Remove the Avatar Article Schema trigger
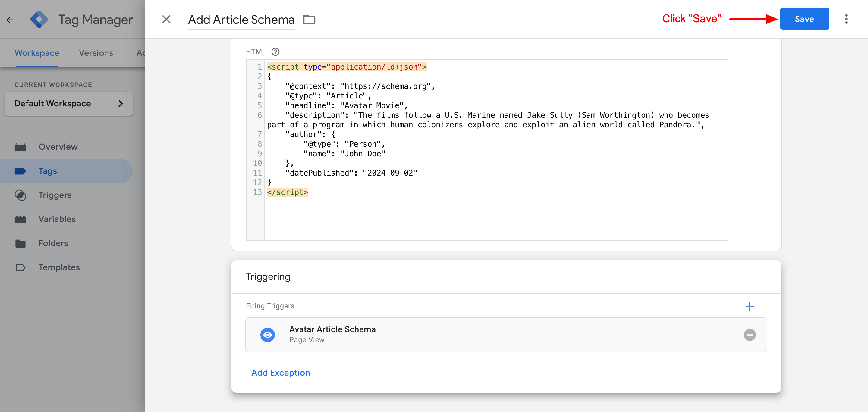Screen dimensions: 868x412 (x=750, y=335)
